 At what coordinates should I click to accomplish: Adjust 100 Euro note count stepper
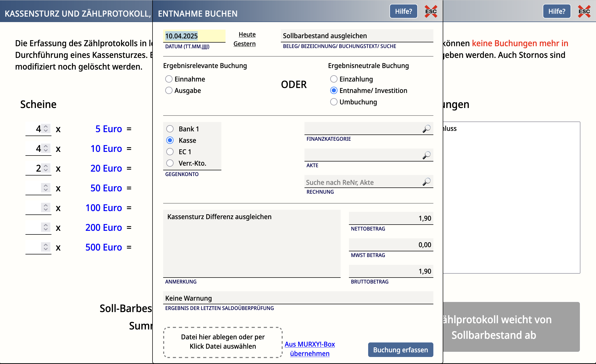[x=46, y=207]
